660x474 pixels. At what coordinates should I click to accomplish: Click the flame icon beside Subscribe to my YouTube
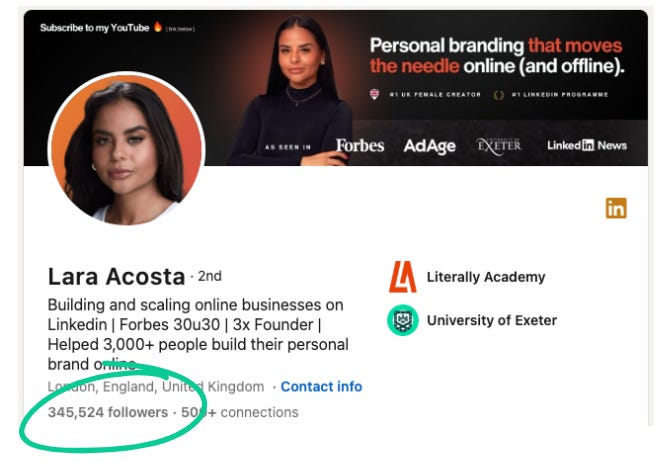pos(158,27)
